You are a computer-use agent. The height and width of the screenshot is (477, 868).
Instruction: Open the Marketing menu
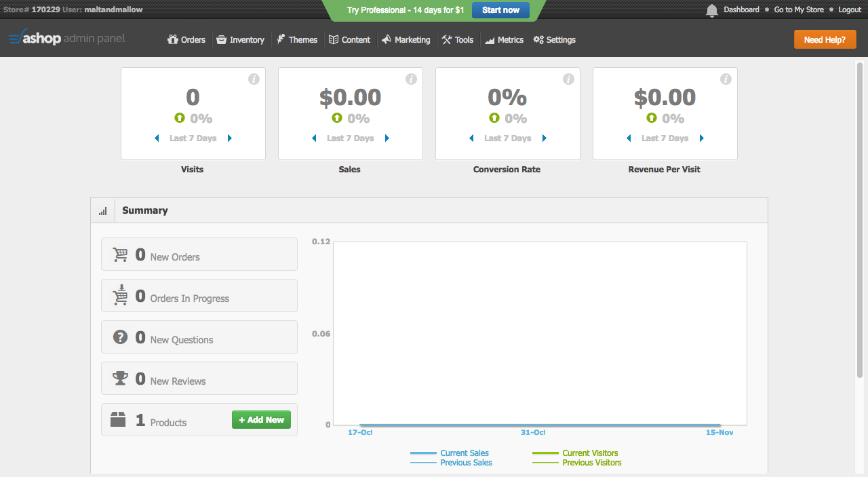[x=406, y=40]
